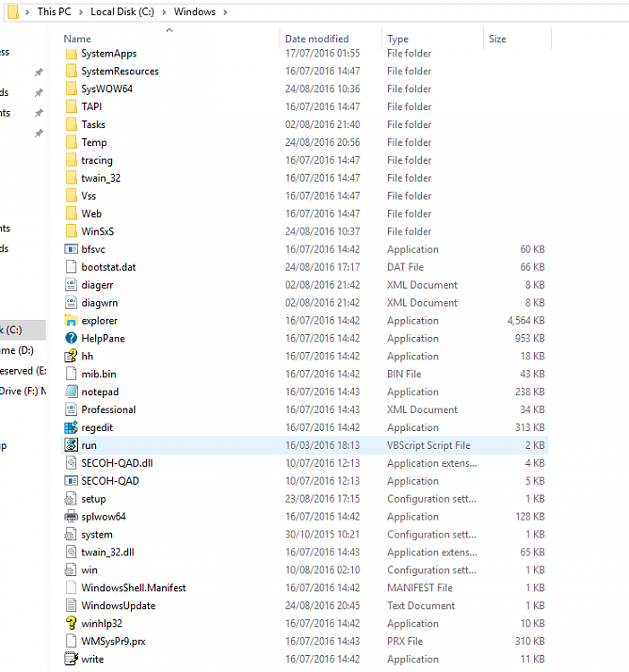This screenshot has height=672, width=629.
Task: Click the bootstat.dat file icon
Action: click(x=71, y=267)
